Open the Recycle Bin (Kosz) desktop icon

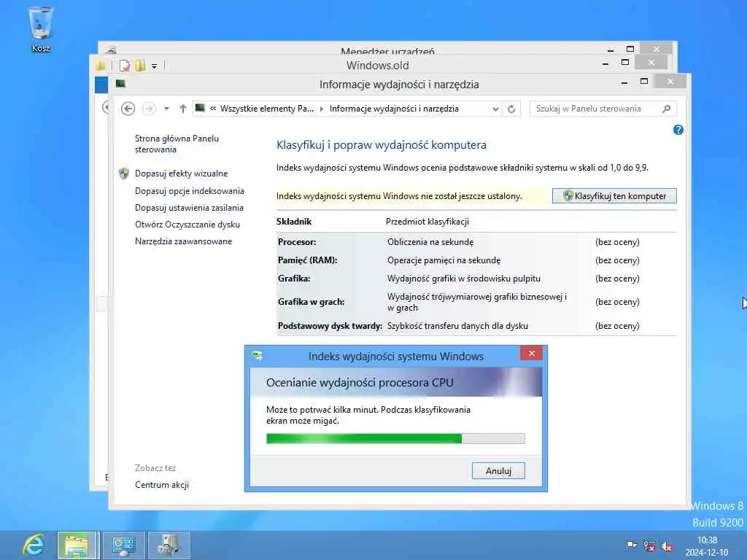click(41, 28)
